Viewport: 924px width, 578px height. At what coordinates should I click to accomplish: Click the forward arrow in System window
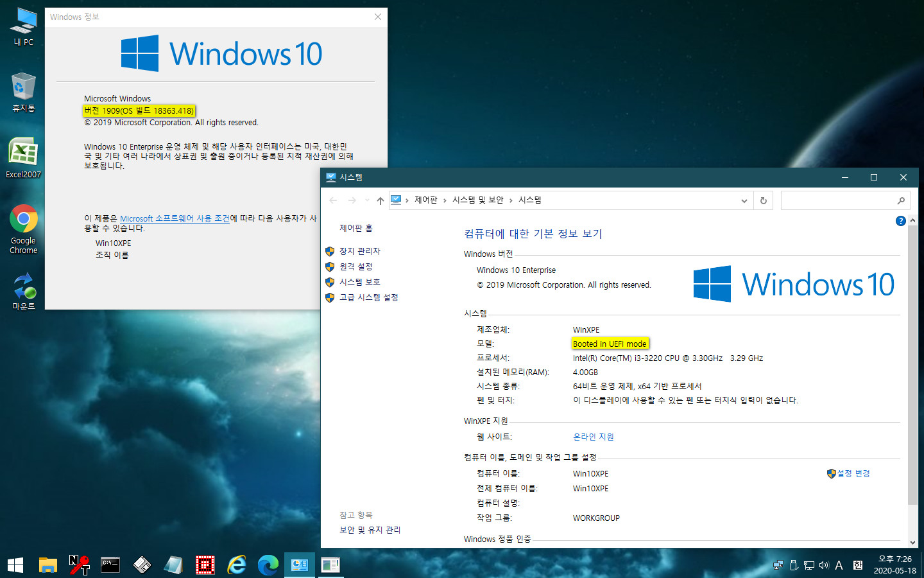(x=352, y=200)
